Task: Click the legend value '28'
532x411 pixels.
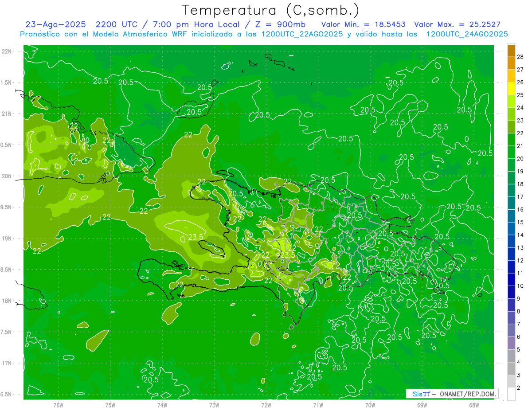Action: 520,57
